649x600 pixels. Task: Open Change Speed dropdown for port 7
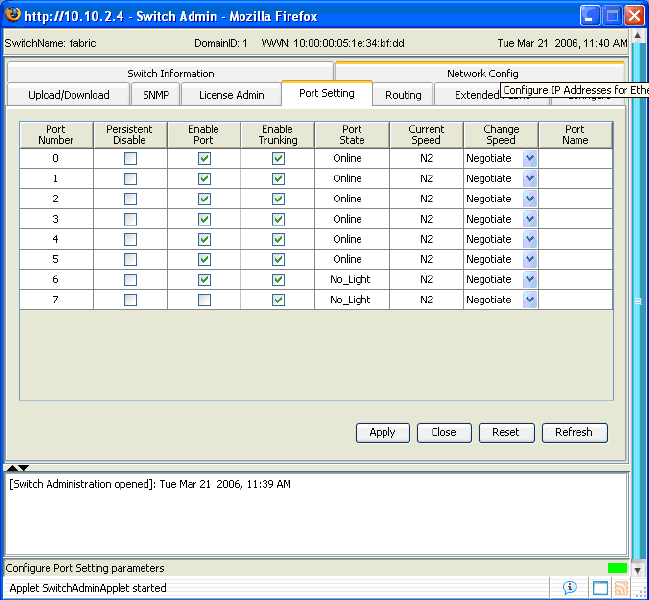pyautogui.click(x=530, y=300)
